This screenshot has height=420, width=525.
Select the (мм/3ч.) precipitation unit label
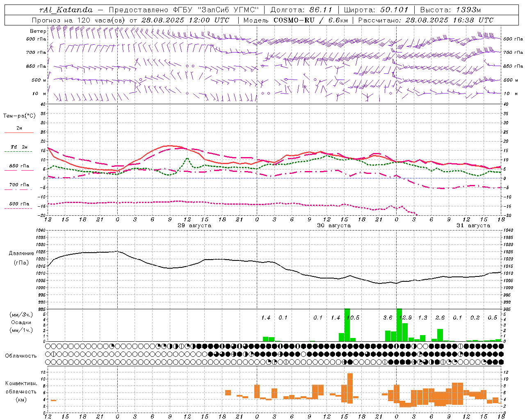pos(21,315)
